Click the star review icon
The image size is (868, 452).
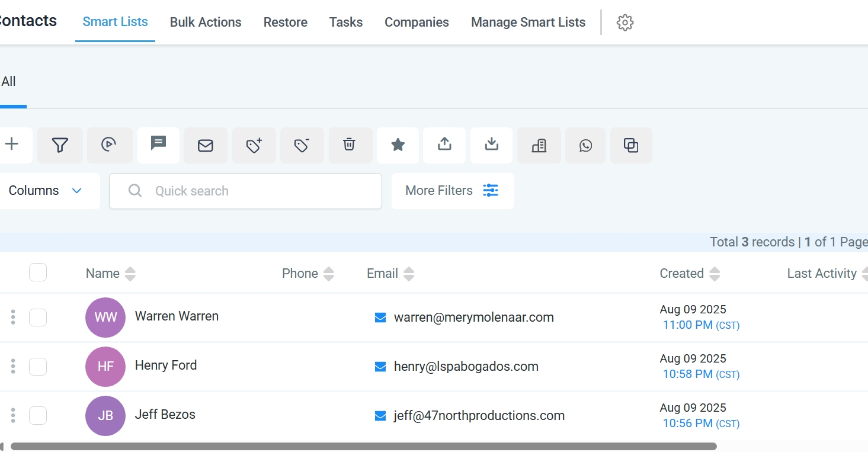[398, 145]
